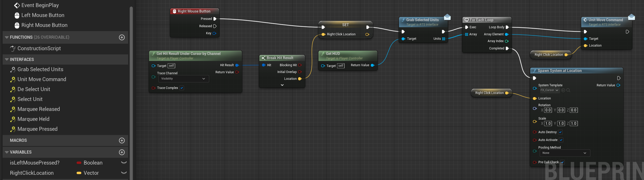Select the Right Mouse Button node title
Image resolution: width=644 pixels, height=180 pixels.
[x=194, y=11]
